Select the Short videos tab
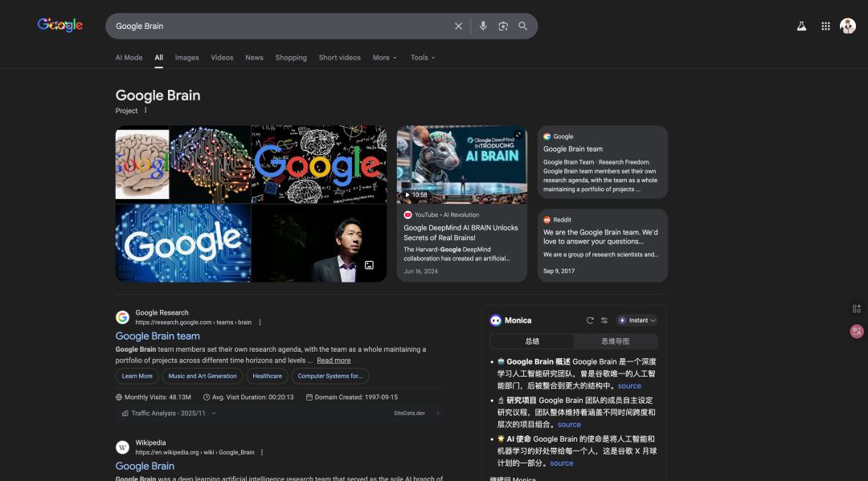868x481 pixels. pos(339,58)
